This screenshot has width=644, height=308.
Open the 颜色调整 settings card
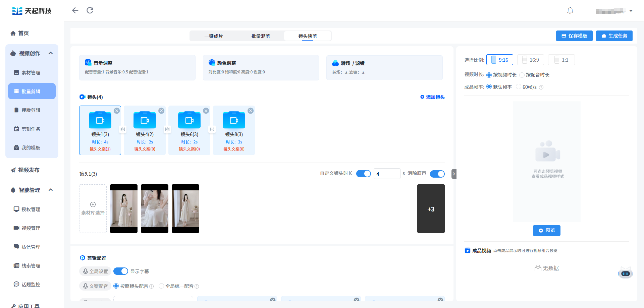click(x=261, y=67)
